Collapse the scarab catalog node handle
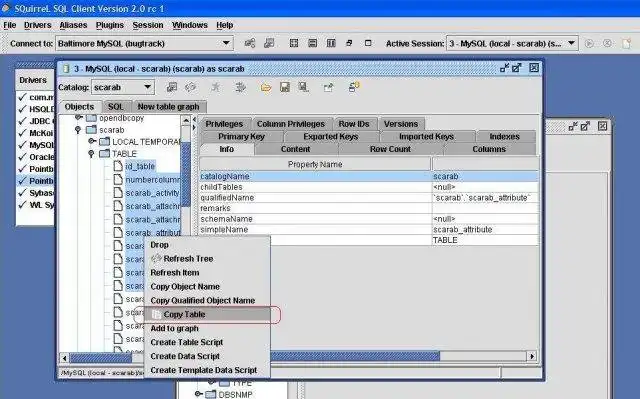The image size is (640, 399). [78, 130]
